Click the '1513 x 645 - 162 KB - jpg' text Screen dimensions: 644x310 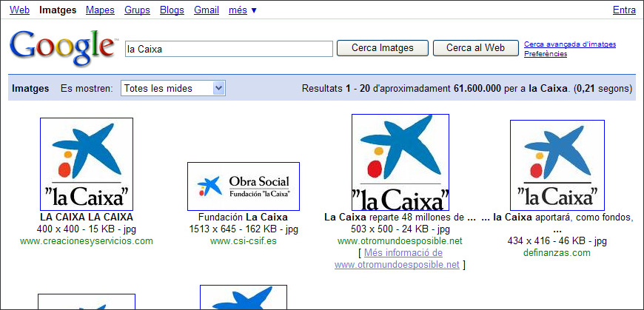point(244,229)
